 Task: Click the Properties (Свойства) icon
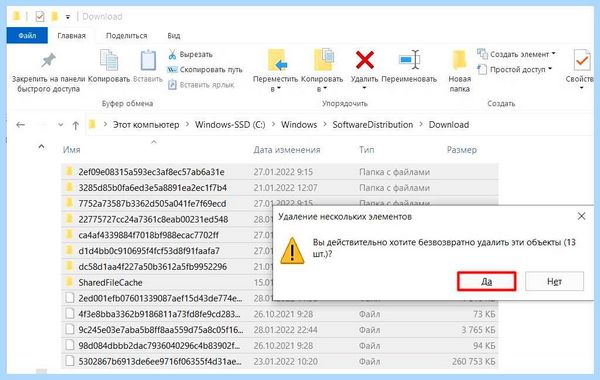[582, 60]
